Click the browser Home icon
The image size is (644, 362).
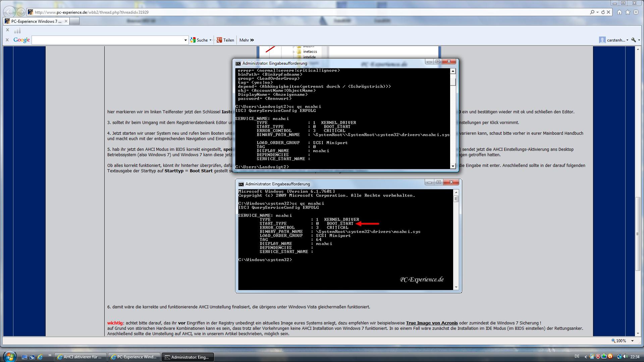619,12
